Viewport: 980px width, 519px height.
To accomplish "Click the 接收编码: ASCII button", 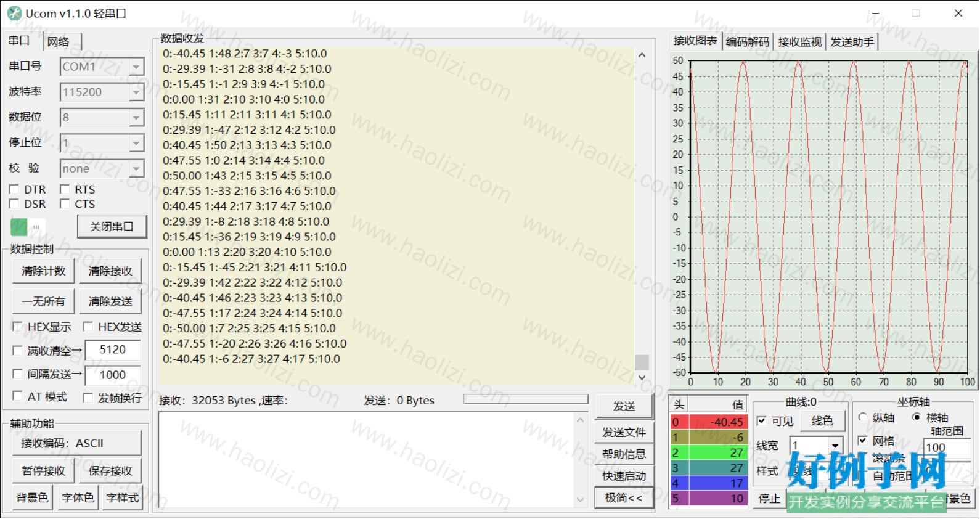I will click(77, 443).
